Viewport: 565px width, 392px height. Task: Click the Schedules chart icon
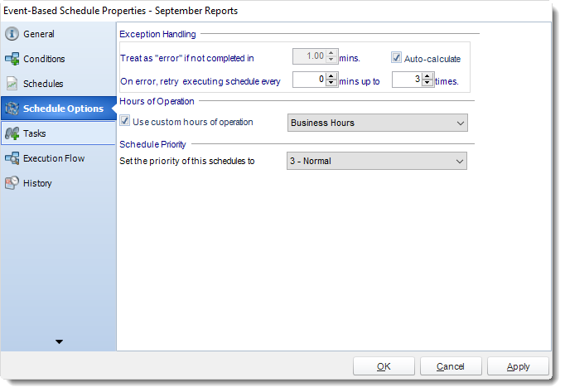coord(12,84)
